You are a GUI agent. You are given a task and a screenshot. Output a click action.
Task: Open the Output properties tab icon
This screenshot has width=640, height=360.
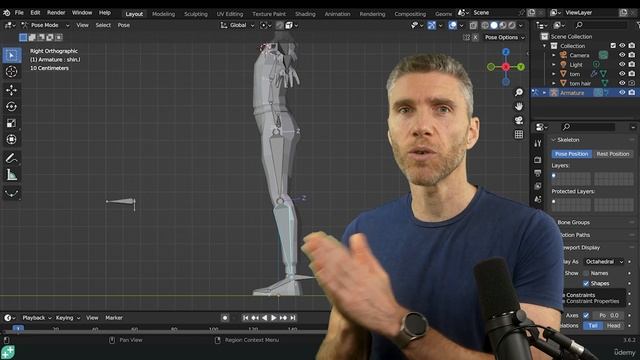tap(538, 173)
